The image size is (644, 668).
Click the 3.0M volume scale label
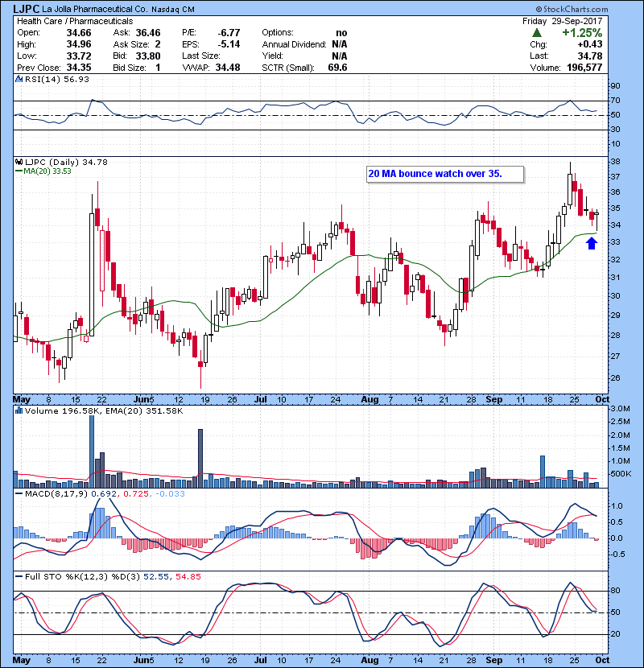coord(620,409)
